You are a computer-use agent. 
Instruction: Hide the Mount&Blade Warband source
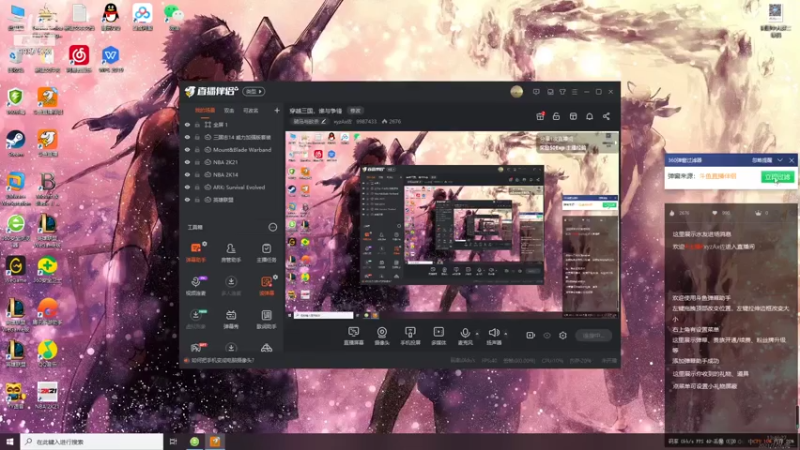click(187, 150)
